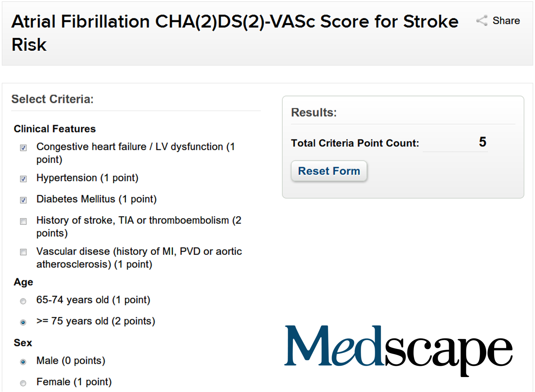
Task: Disable the Diabetes Mellitus checkbox
Action: pos(23,200)
